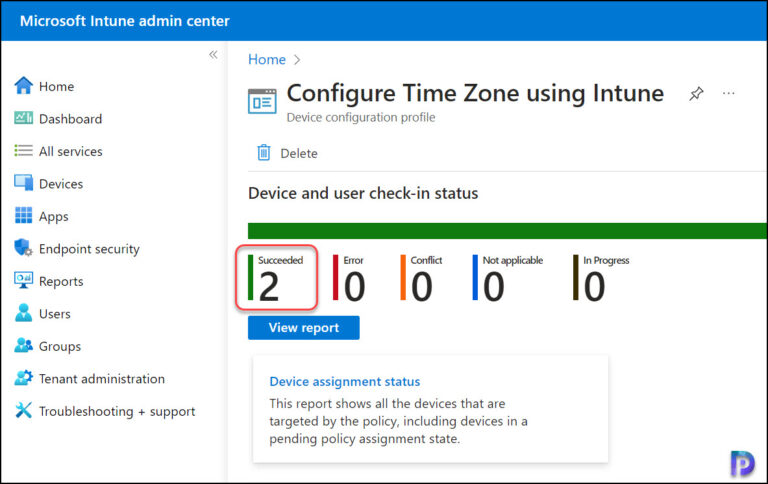Click the Home breadcrumb link
This screenshot has width=768, height=484.
click(x=266, y=59)
